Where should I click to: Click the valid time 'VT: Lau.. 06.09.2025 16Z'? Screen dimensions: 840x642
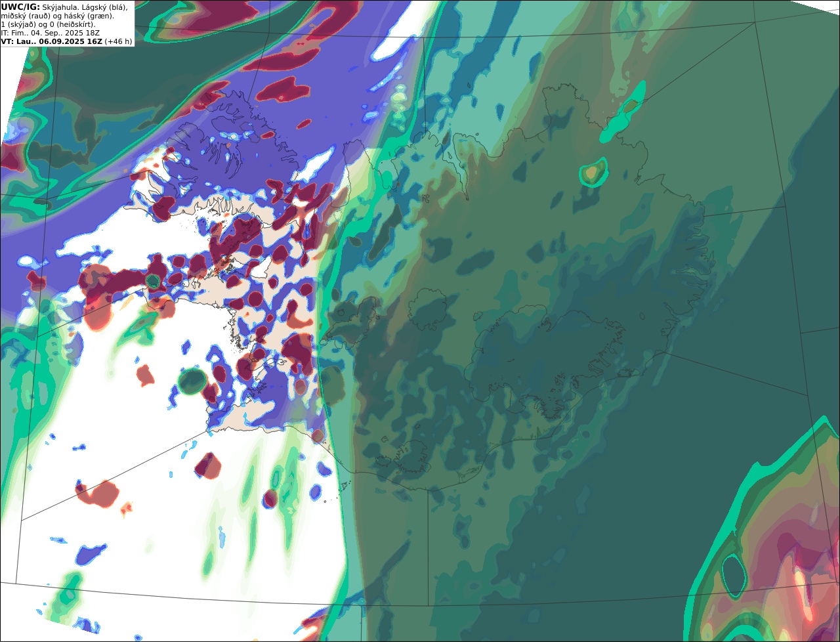[52, 41]
